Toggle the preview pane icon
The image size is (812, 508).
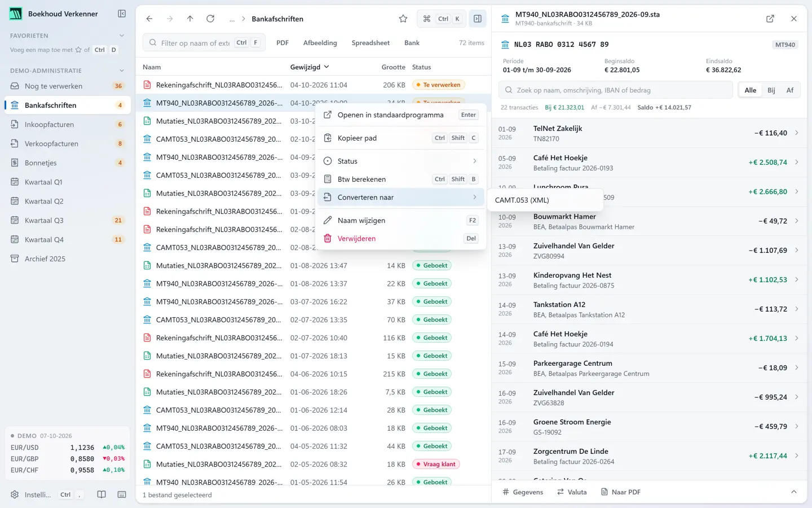[478, 19]
